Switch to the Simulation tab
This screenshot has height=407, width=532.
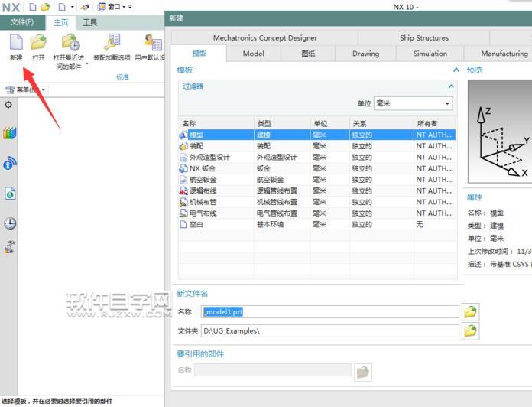[x=430, y=54]
